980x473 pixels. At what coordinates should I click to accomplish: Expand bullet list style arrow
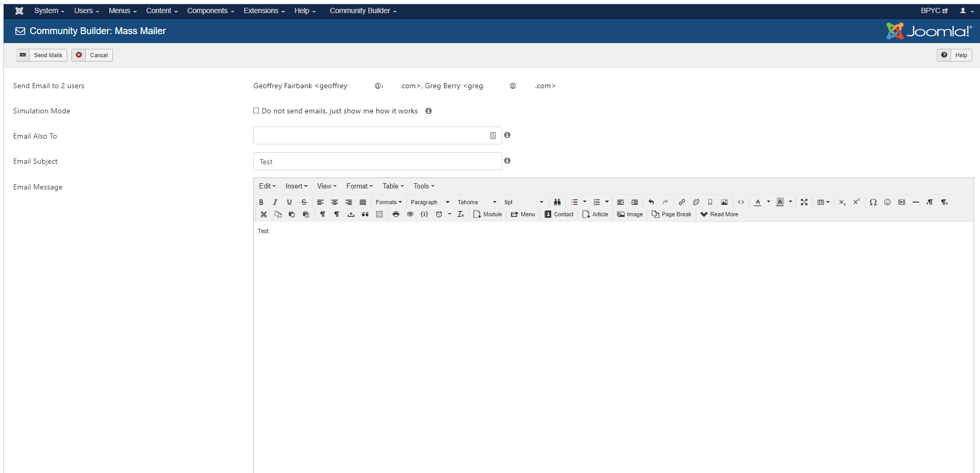coord(584,202)
